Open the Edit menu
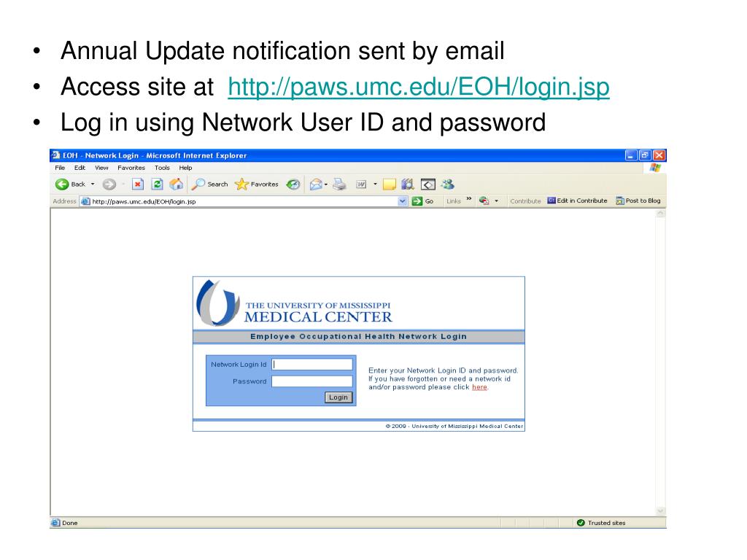Viewport: 747px width, 560px height. pos(80,168)
